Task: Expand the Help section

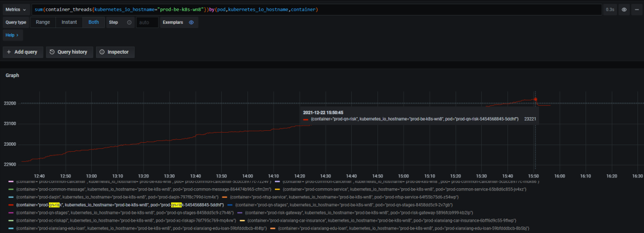Action: click(12, 35)
